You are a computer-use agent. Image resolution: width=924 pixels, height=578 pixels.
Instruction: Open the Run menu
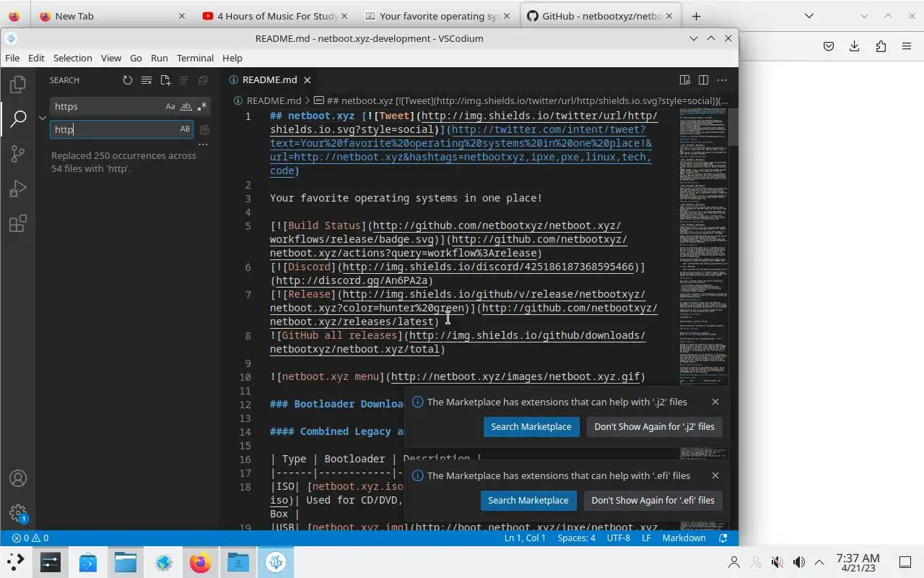160,58
